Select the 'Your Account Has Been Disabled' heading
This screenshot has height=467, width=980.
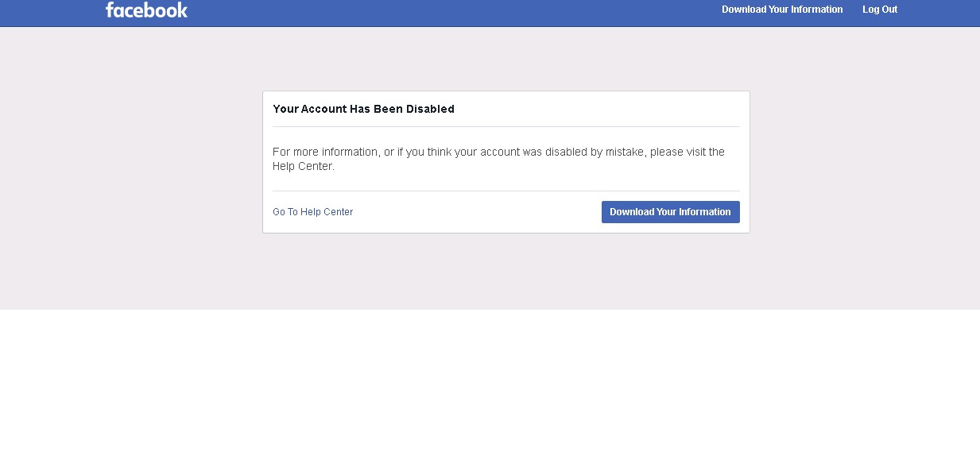click(363, 109)
